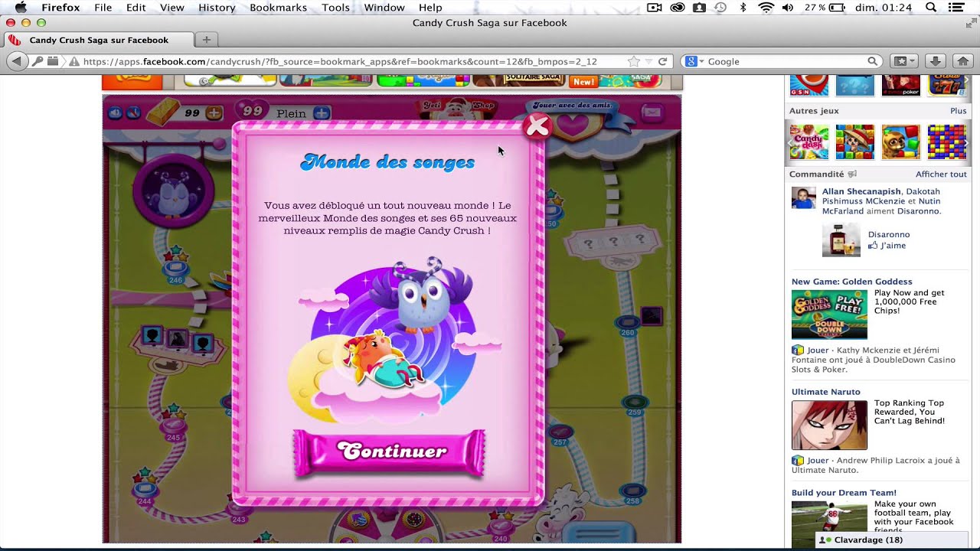
Task: Toggle the game sound speaker icon
Action: [115, 113]
